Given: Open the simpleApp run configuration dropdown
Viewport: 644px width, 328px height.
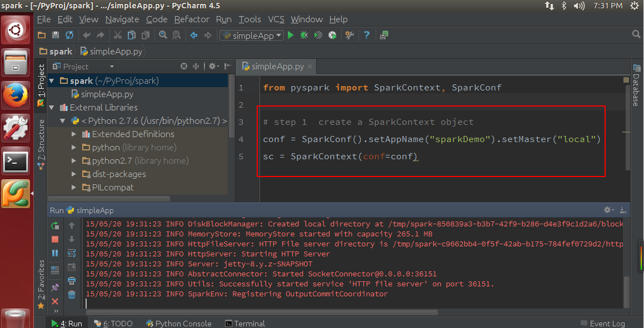Looking at the screenshot, I should pyautogui.click(x=252, y=35).
